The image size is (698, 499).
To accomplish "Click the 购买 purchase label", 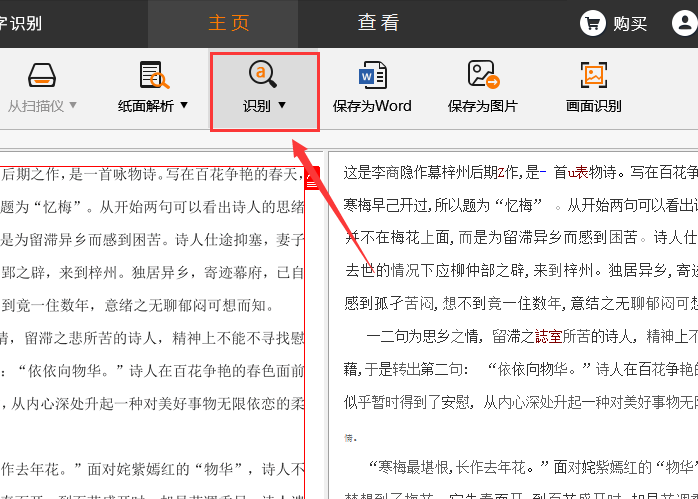I will (x=630, y=23).
